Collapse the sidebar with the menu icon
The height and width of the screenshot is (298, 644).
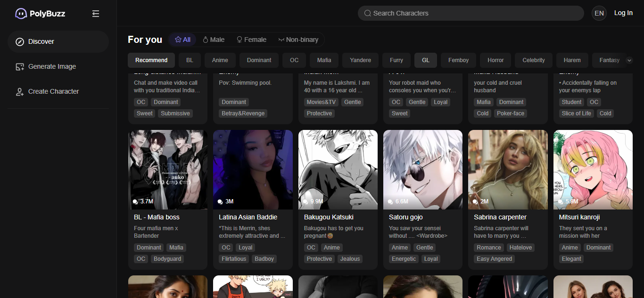tap(96, 14)
